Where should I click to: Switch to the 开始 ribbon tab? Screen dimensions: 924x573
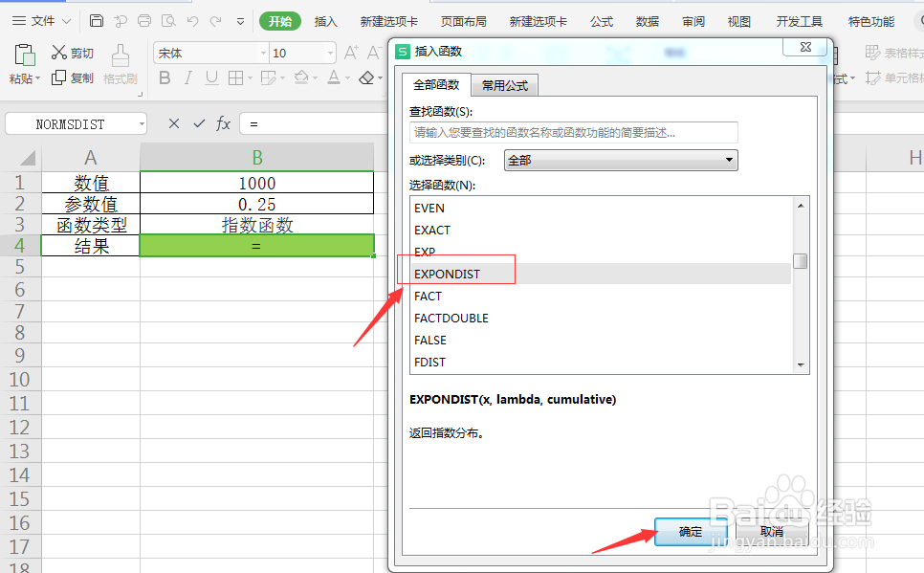pyautogui.click(x=280, y=21)
